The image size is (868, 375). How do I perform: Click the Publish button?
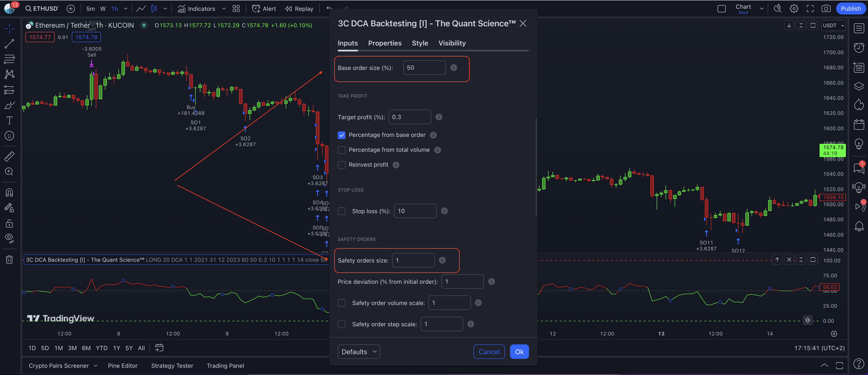tap(851, 9)
